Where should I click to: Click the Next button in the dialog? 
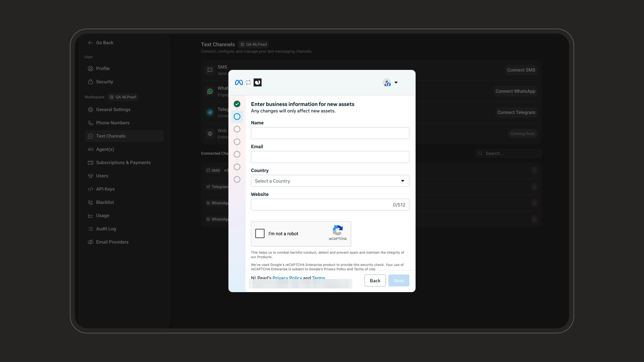click(399, 281)
